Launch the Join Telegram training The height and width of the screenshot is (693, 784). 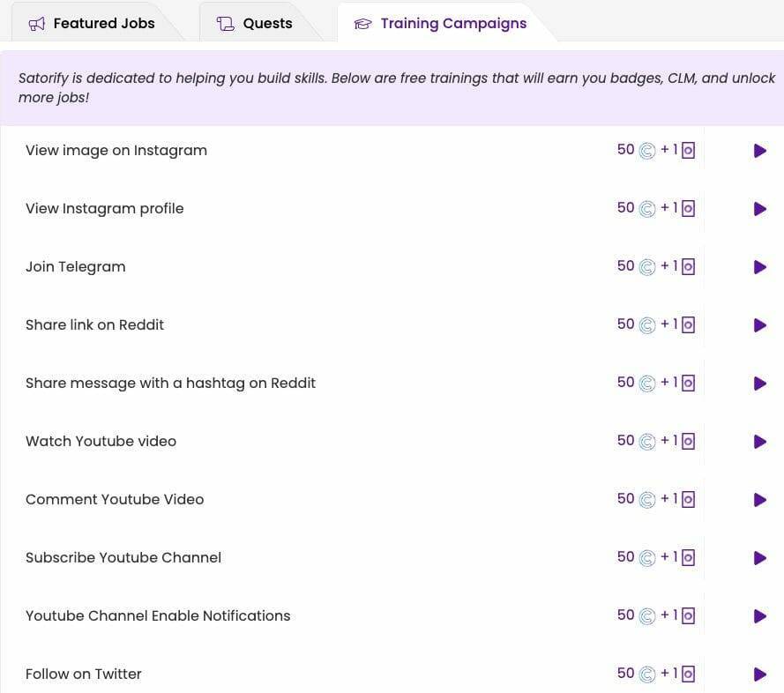click(760, 267)
